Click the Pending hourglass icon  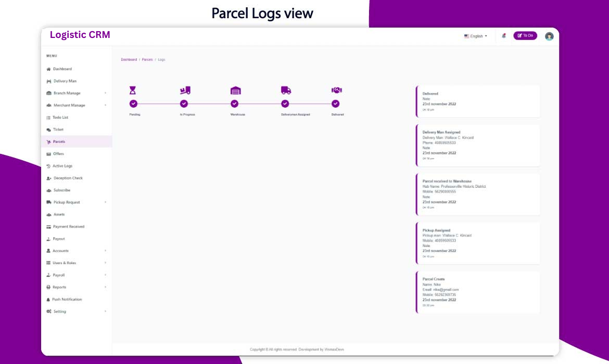click(x=133, y=90)
